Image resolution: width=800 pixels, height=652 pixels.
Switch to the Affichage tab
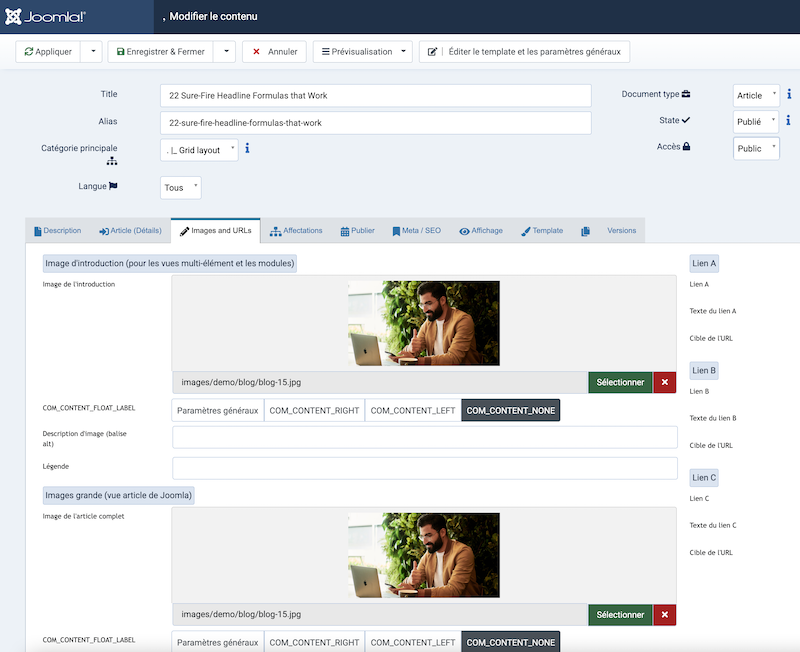[481, 231]
